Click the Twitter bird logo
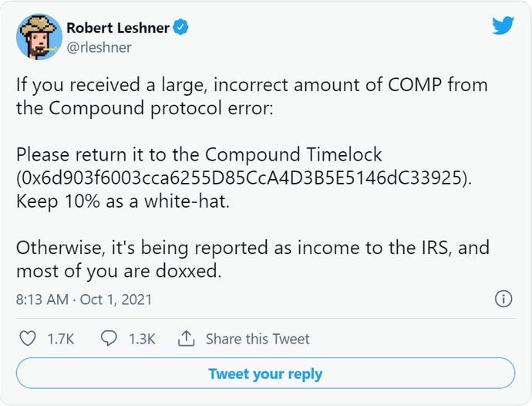 (x=503, y=25)
